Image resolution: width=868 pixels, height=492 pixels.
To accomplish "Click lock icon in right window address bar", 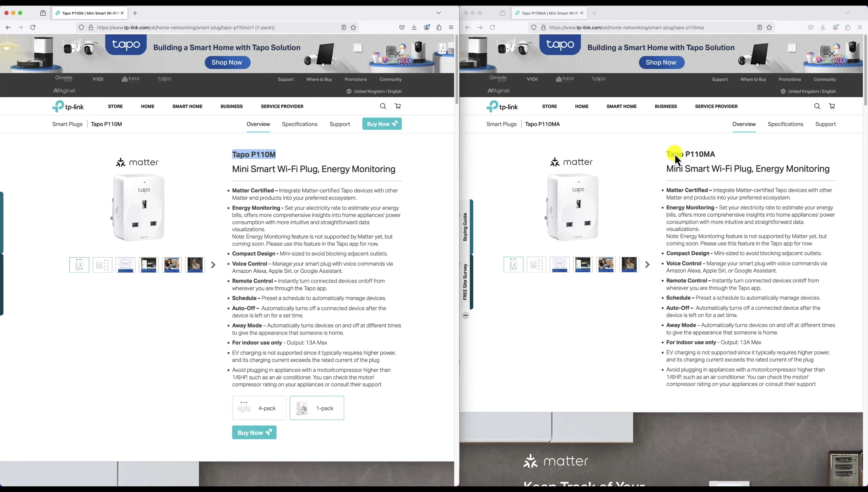I will click(x=543, y=27).
